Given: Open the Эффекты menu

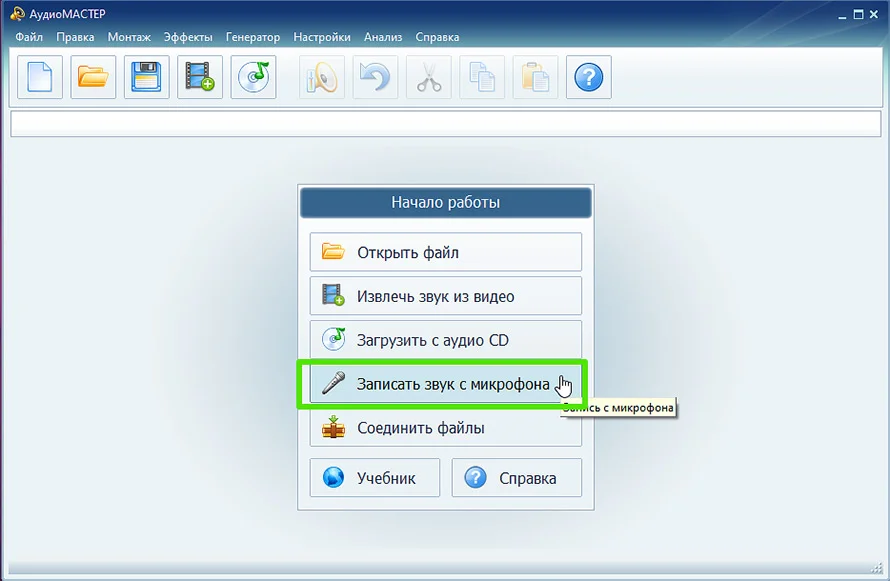Looking at the screenshot, I should [189, 37].
